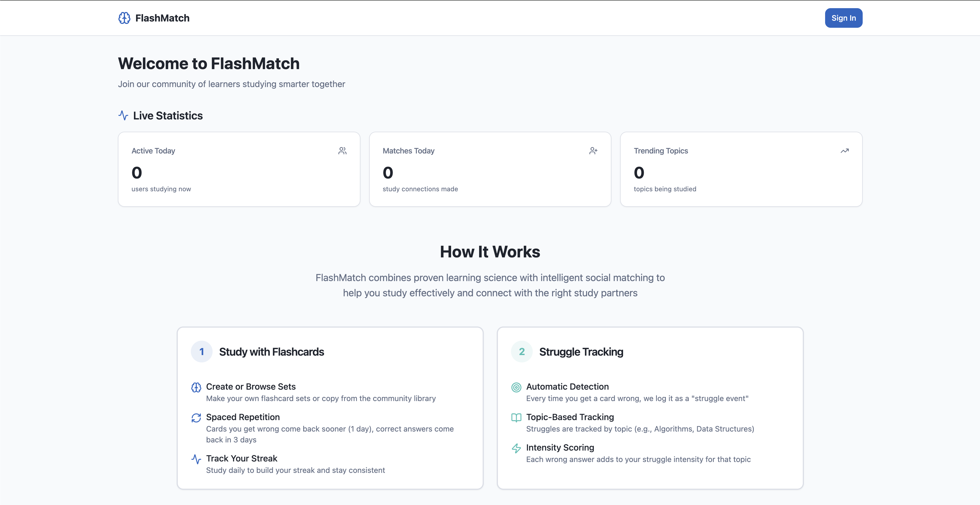The height and width of the screenshot is (505, 980).
Task: Click the FlashMatch header title link
Action: 163,18
